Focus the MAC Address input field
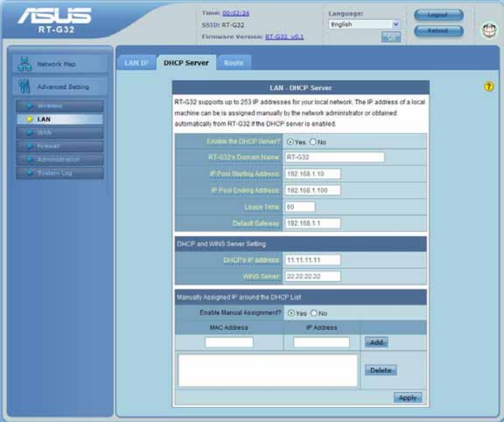 [x=229, y=342]
